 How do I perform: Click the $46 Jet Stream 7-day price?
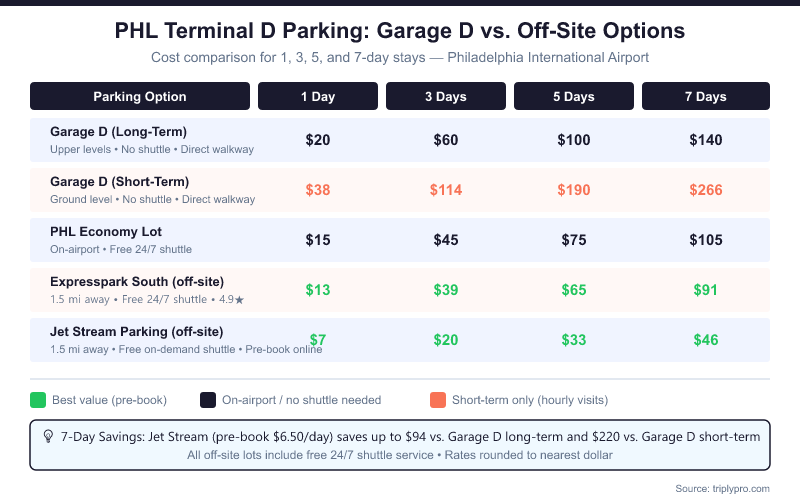706,340
